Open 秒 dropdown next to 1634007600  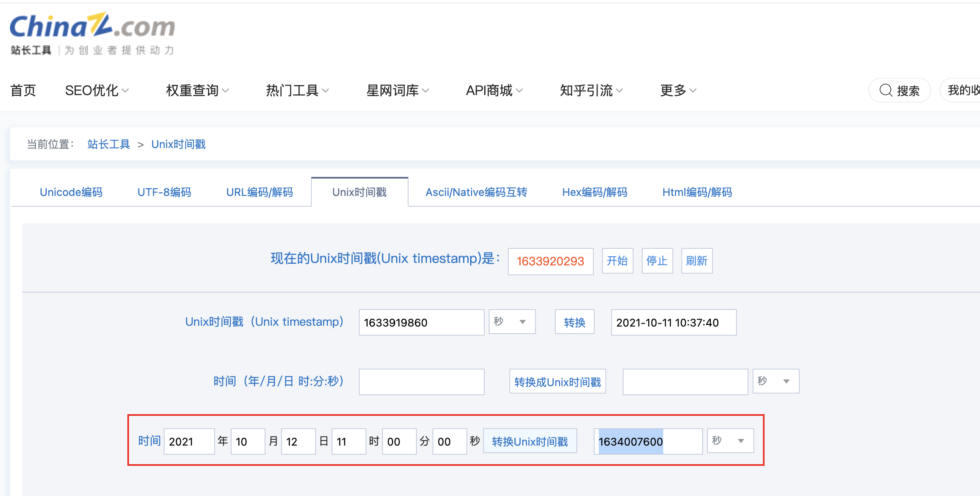(730, 441)
